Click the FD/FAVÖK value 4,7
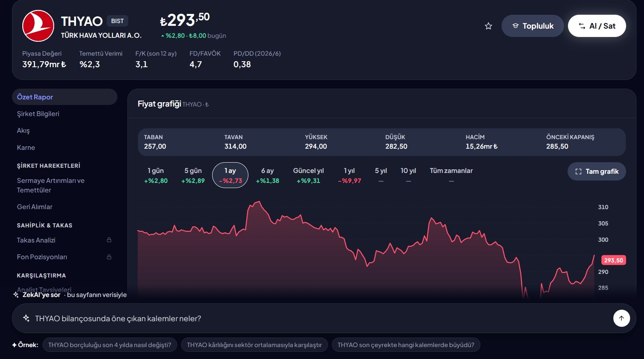644x359 pixels. pos(195,64)
